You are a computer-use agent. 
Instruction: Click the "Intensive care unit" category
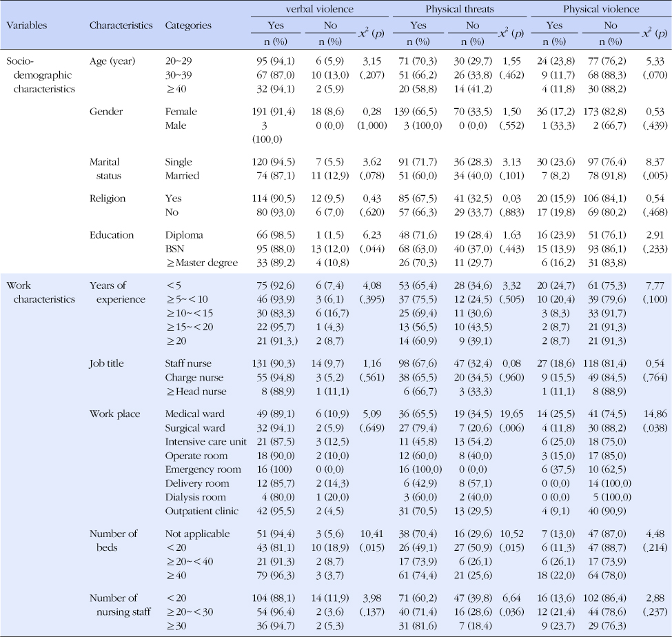point(205,442)
